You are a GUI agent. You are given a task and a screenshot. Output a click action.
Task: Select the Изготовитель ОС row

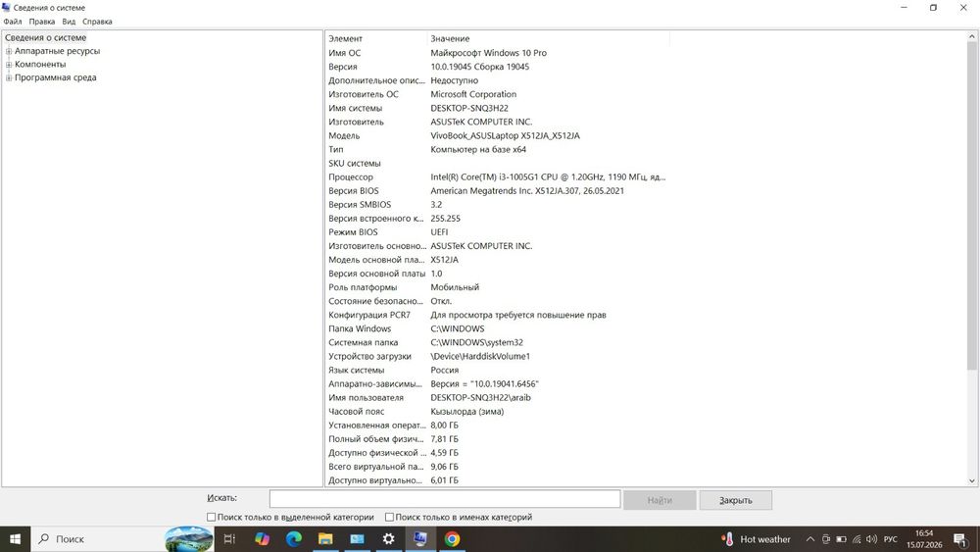[x=498, y=94]
